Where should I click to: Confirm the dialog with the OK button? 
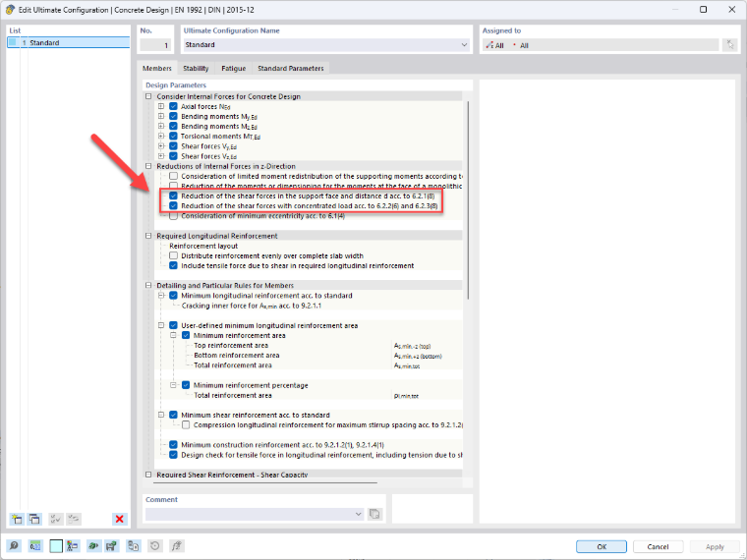pyautogui.click(x=602, y=546)
